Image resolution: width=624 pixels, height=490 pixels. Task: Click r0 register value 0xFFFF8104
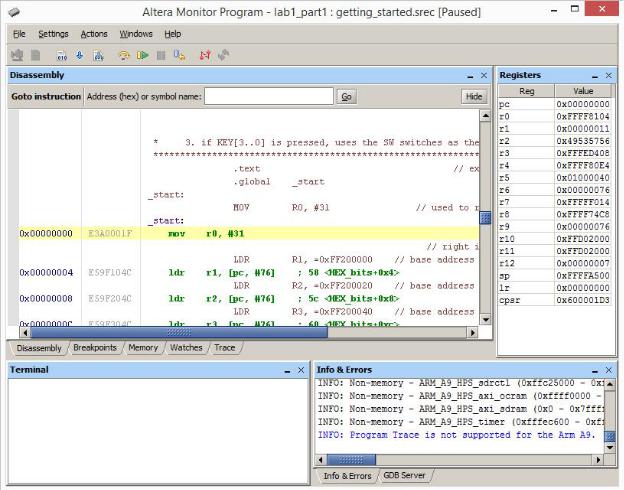tap(583, 117)
